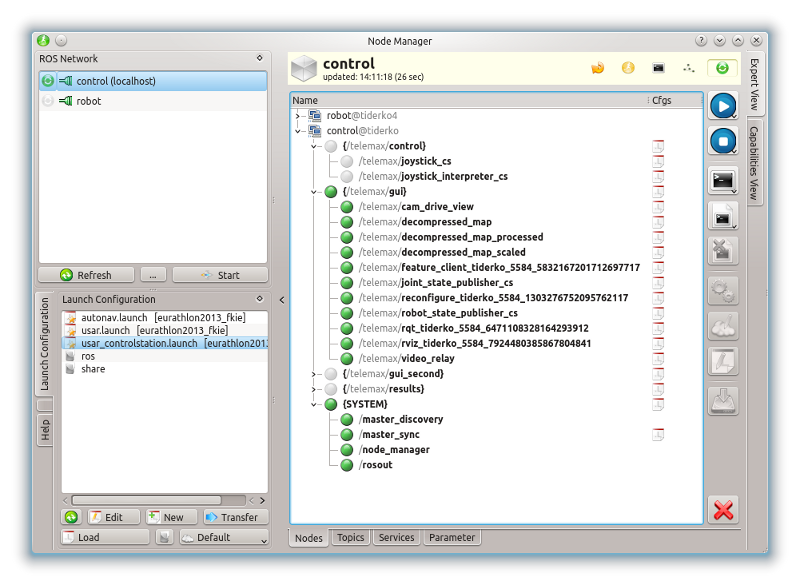
Task: Toggle the robot master sync indicator
Action: click(48, 101)
